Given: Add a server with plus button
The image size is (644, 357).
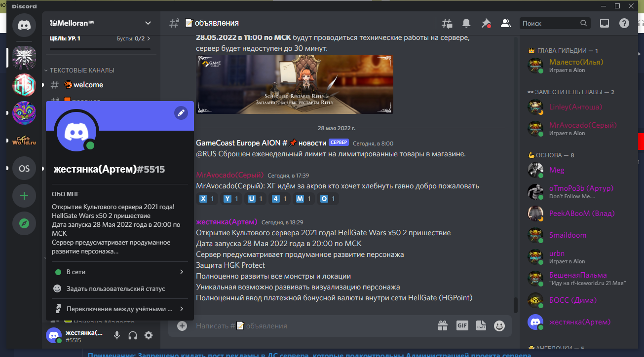Looking at the screenshot, I should tap(24, 196).
